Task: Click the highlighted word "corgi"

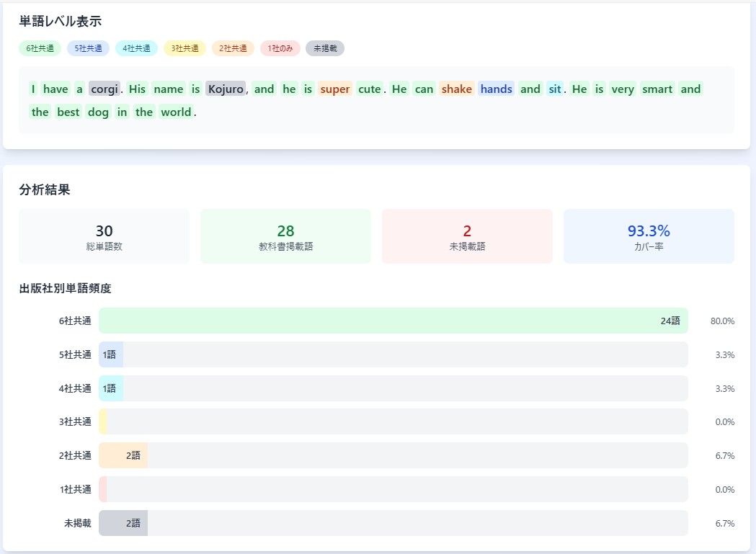Action: pyautogui.click(x=104, y=89)
